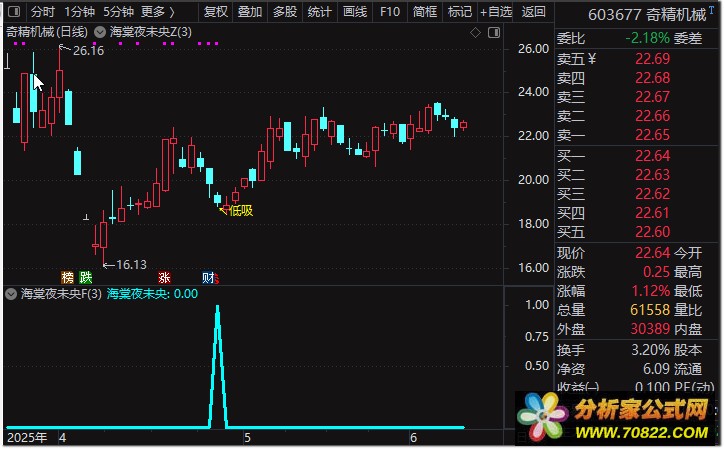Click the 现价 value 22.64
725x449 pixels.
(652, 252)
